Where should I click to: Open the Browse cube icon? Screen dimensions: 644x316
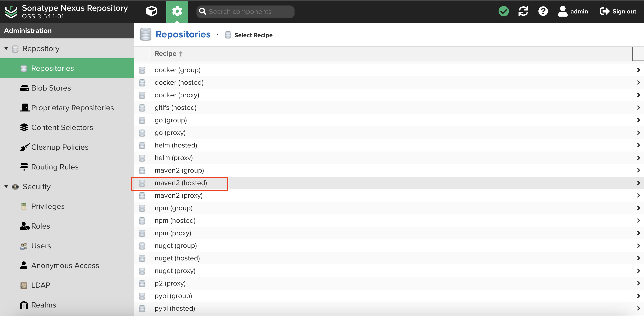[x=151, y=11]
